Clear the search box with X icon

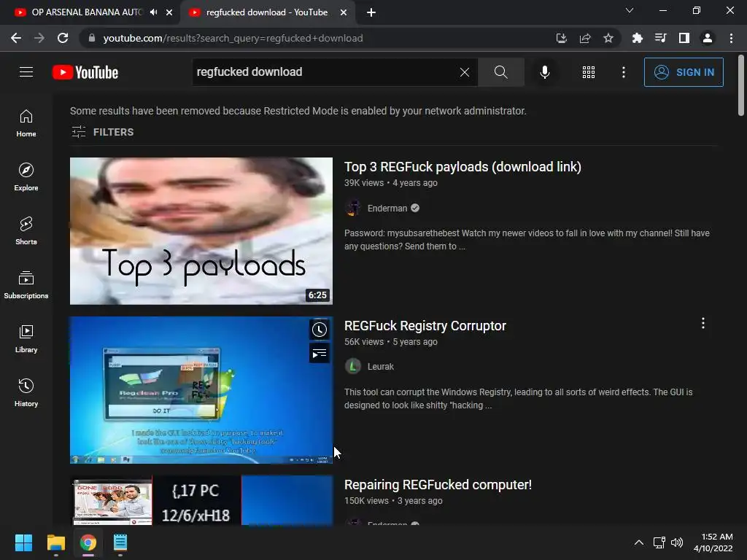click(x=465, y=72)
